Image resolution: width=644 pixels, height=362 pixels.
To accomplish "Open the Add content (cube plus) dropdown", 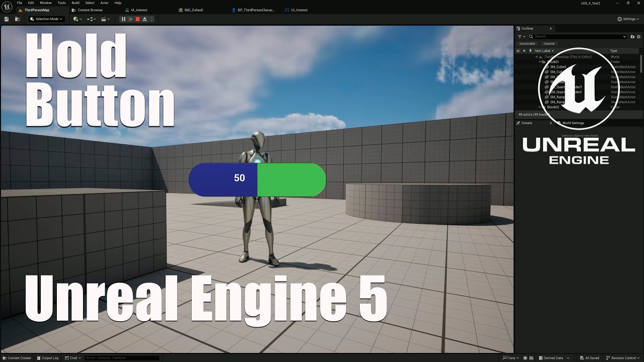I will [77, 19].
